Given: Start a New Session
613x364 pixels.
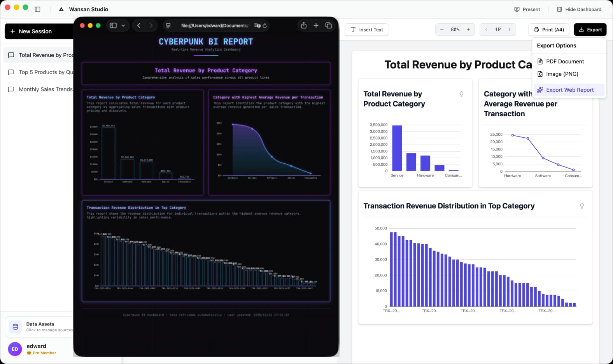Looking at the screenshot, I should tap(39, 31).
